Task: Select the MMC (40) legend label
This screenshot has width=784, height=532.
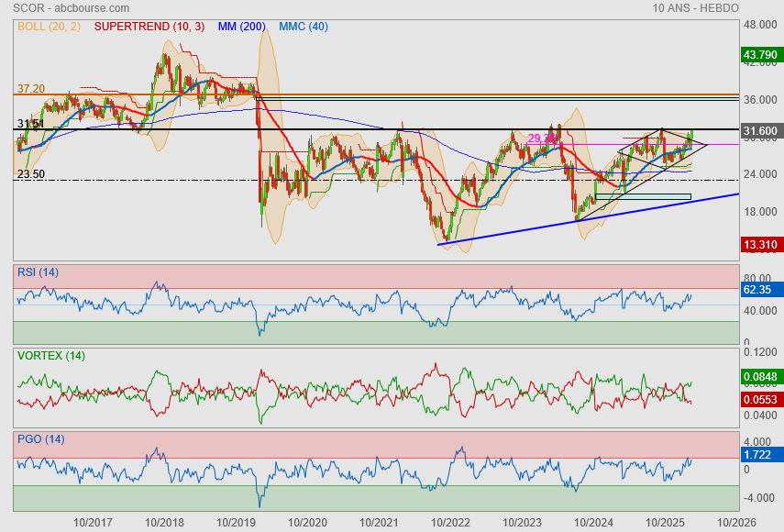Action: tap(303, 27)
